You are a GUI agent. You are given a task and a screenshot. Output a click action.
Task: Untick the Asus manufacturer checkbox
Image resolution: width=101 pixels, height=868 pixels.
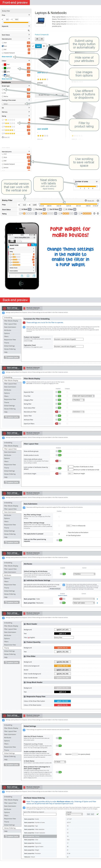click(x=3, y=46)
